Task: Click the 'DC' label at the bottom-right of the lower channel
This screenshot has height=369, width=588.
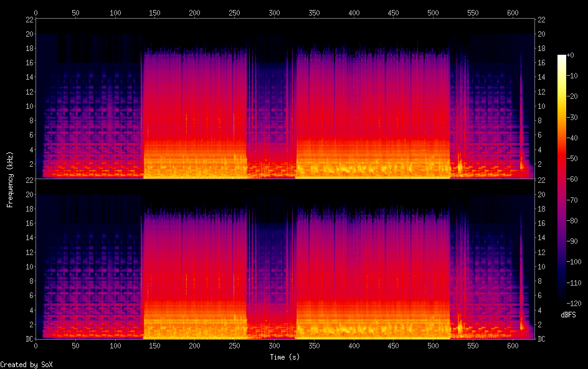Action: pos(541,339)
